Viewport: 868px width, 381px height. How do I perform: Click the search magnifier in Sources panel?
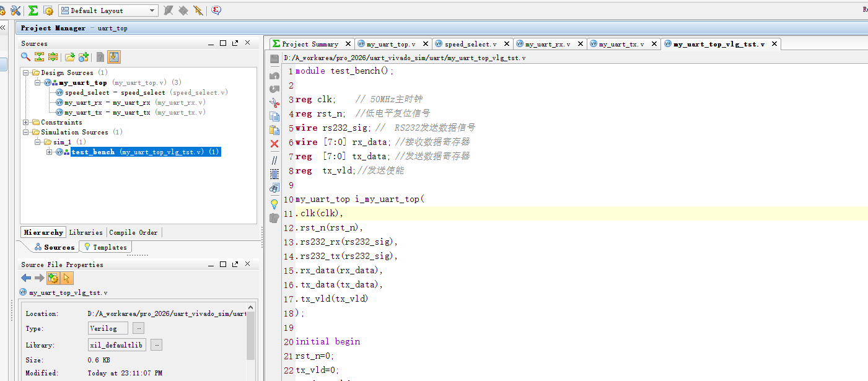point(25,57)
